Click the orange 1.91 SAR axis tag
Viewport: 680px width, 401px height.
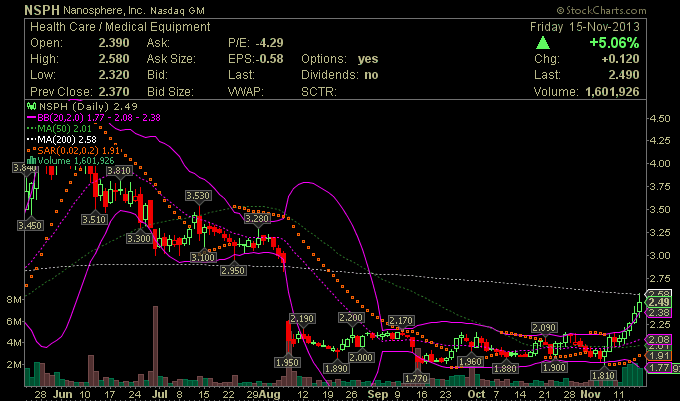click(x=659, y=355)
